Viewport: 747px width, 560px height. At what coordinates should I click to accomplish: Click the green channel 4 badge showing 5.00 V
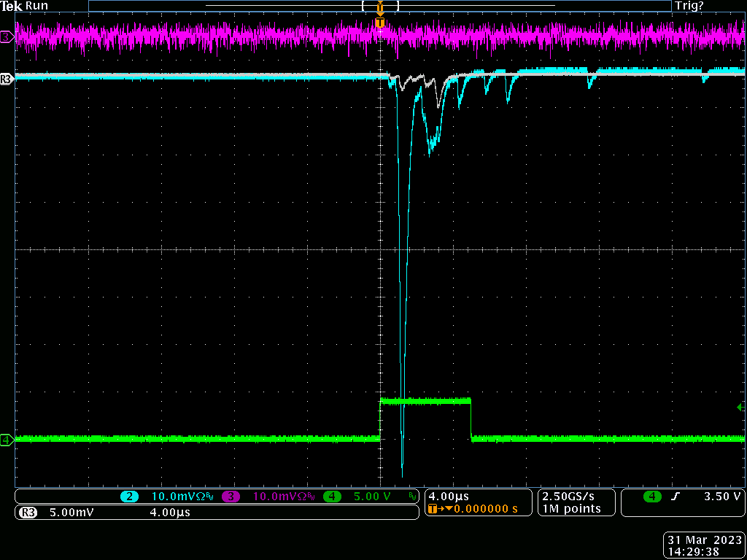coord(332,497)
